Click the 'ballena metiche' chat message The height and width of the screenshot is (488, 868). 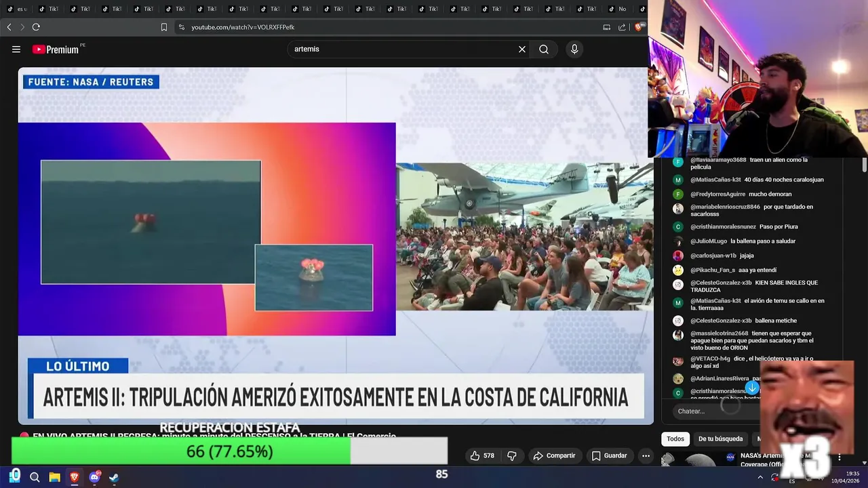[x=776, y=321]
